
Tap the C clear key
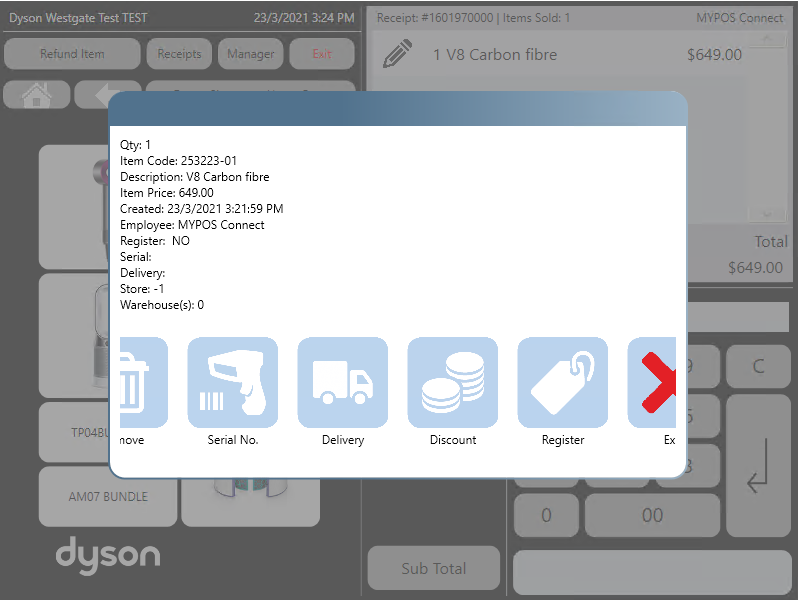(758, 366)
